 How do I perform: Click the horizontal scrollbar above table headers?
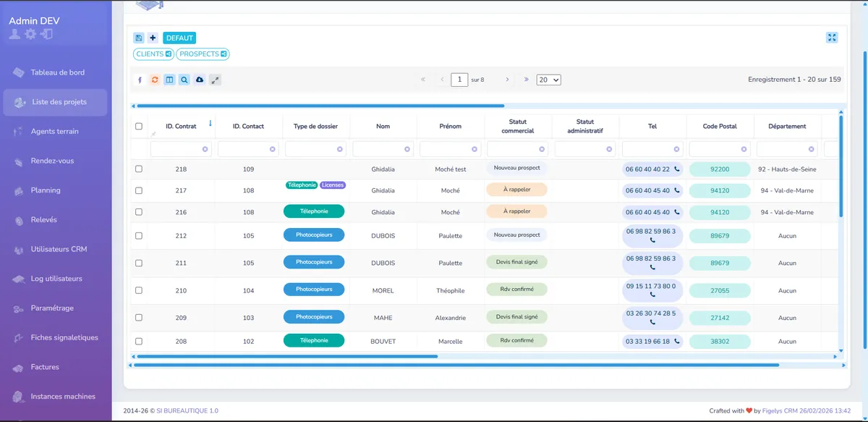click(x=320, y=106)
